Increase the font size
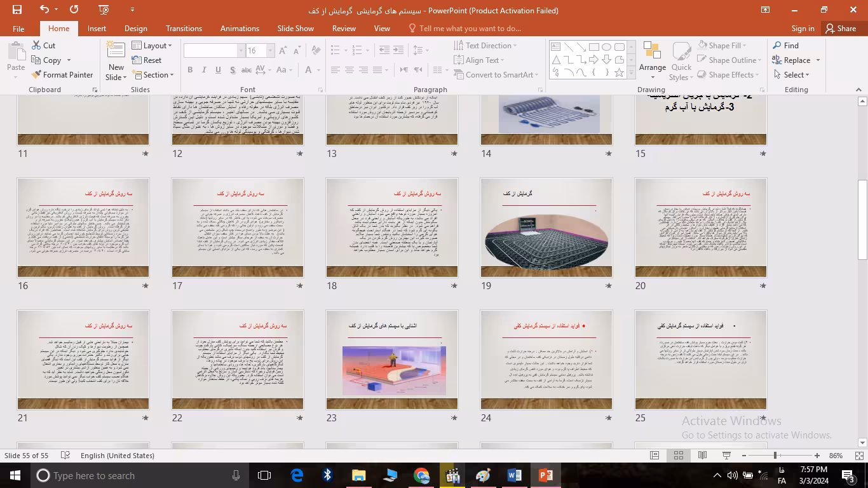The image size is (868, 488). [x=283, y=51]
